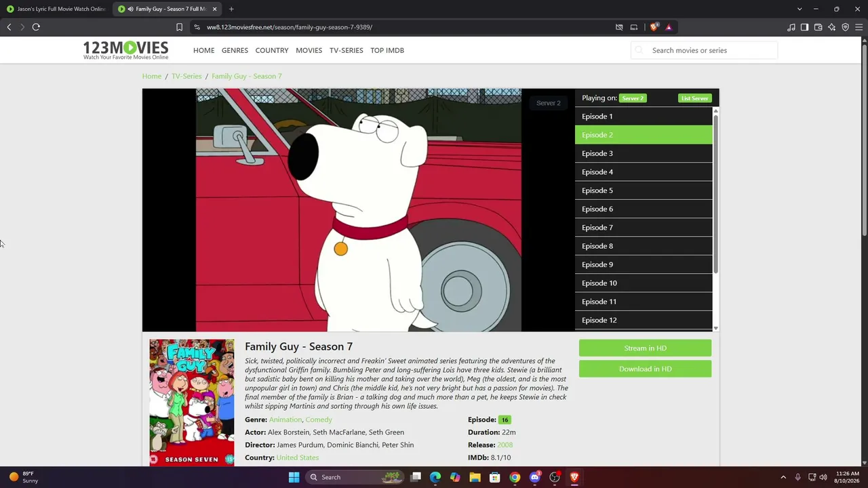Follow the TV-Series breadcrumb link
Viewport: 868px width, 488px height.
(x=186, y=76)
